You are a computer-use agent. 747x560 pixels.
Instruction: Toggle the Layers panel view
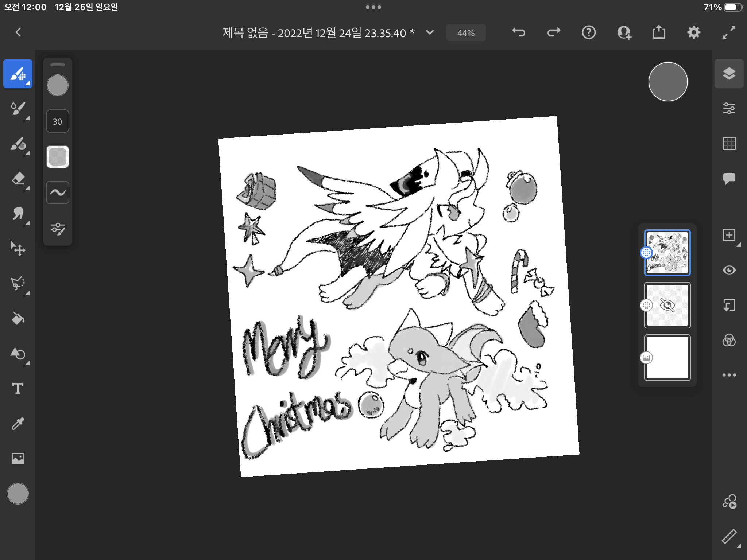729,74
